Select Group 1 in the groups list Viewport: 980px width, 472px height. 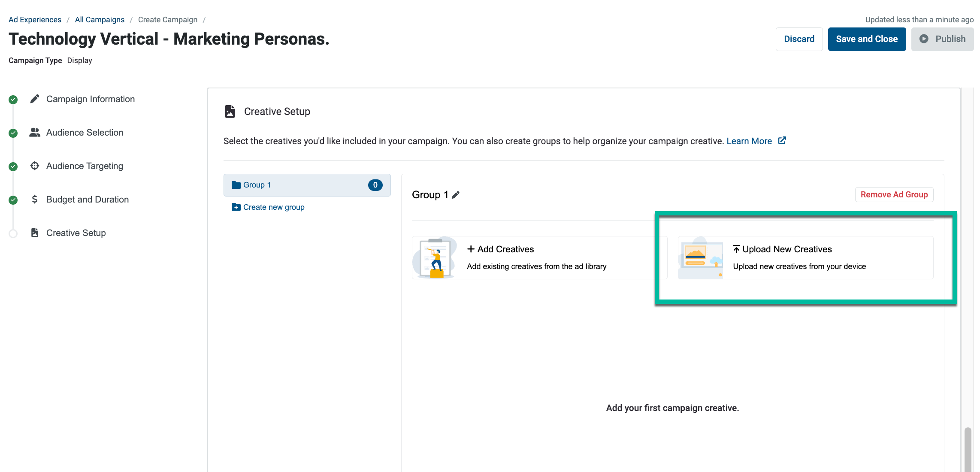[x=307, y=185]
